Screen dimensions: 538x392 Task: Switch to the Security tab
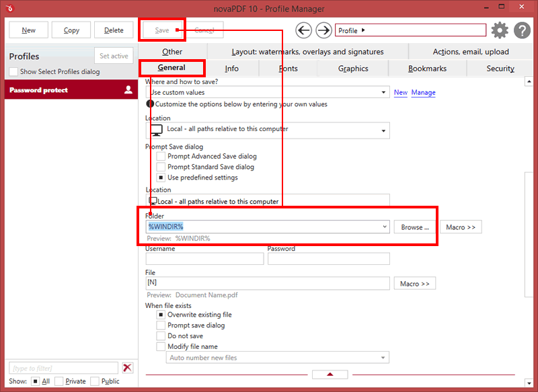pyautogui.click(x=500, y=69)
